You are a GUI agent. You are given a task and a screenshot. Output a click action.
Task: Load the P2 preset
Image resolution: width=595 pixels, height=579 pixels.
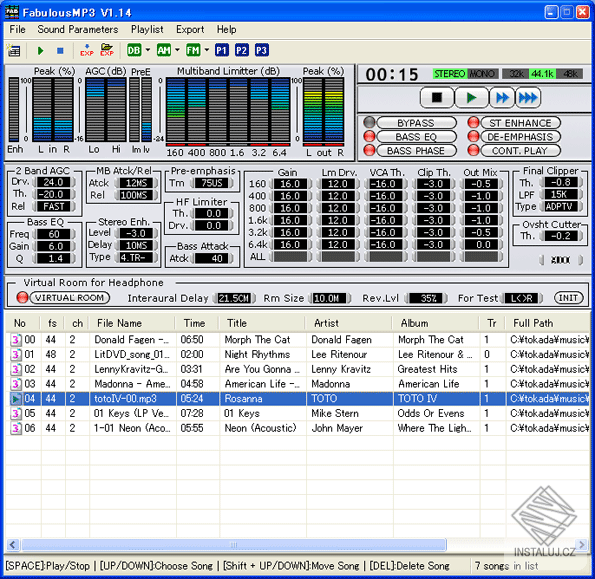(241, 50)
